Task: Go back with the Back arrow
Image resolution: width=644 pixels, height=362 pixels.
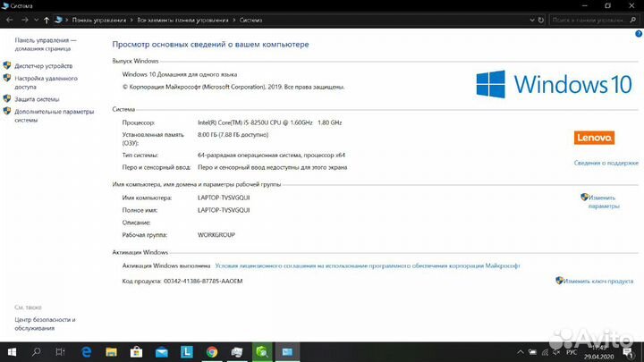Action: click(x=10, y=20)
